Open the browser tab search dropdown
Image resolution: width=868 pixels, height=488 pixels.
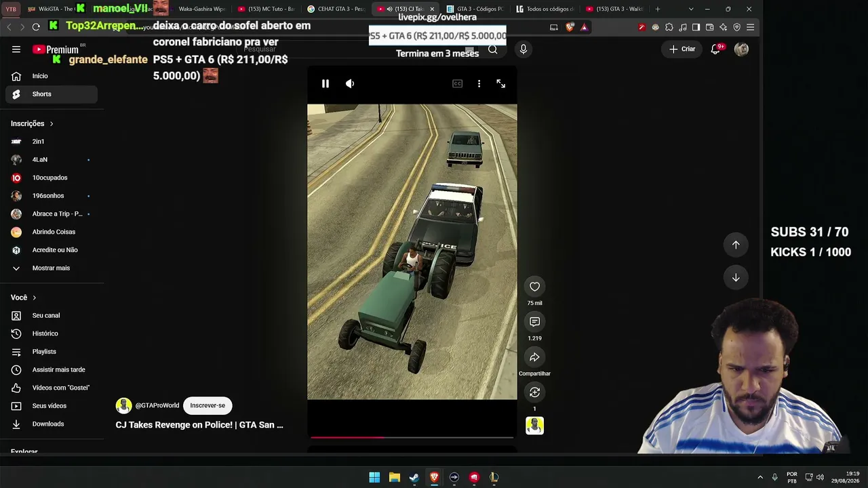[x=691, y=9]
